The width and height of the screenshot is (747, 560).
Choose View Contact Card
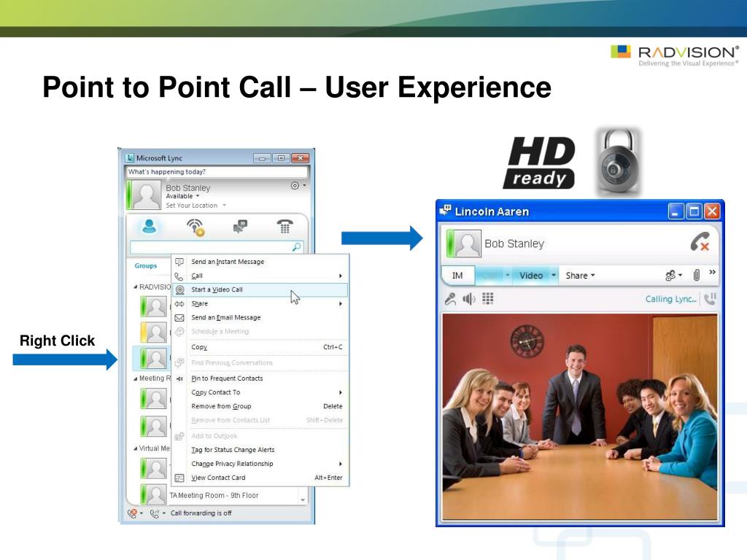pos(260,478)
